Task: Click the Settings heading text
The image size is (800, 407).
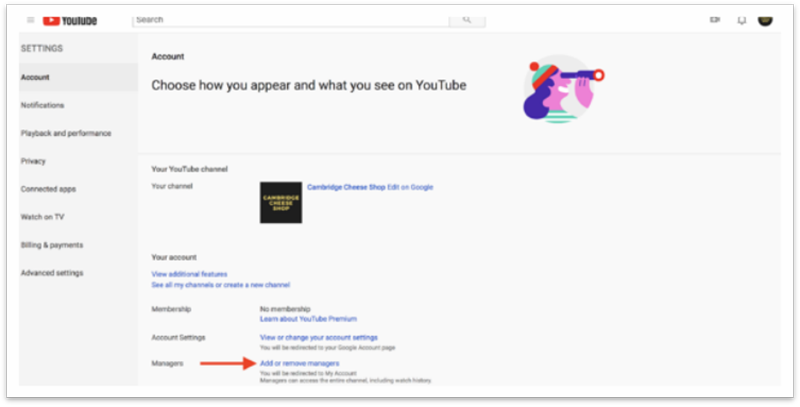Action: coord(42,49)
